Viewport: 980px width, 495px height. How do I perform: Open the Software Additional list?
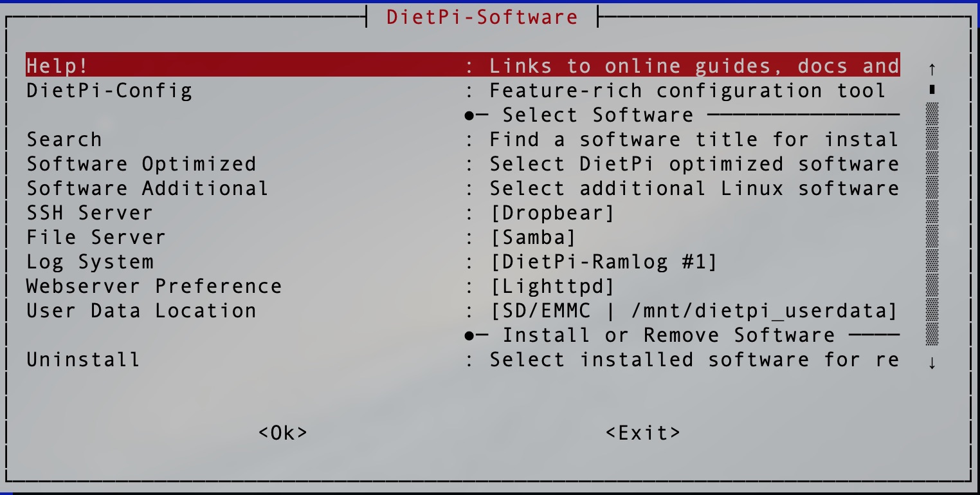pyautogui.click(x=463, y=187)
